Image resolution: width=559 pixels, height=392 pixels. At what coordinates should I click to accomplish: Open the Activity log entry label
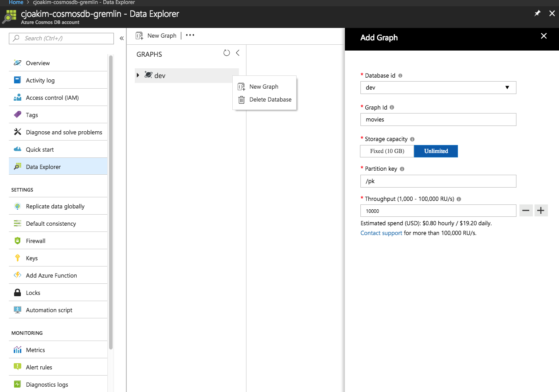coord(40,80)
